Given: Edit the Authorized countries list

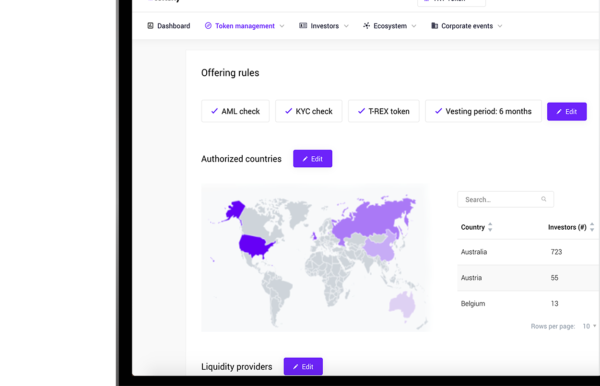Looking at the screenshot, I should pyautogui.click(x=313, y=159).
